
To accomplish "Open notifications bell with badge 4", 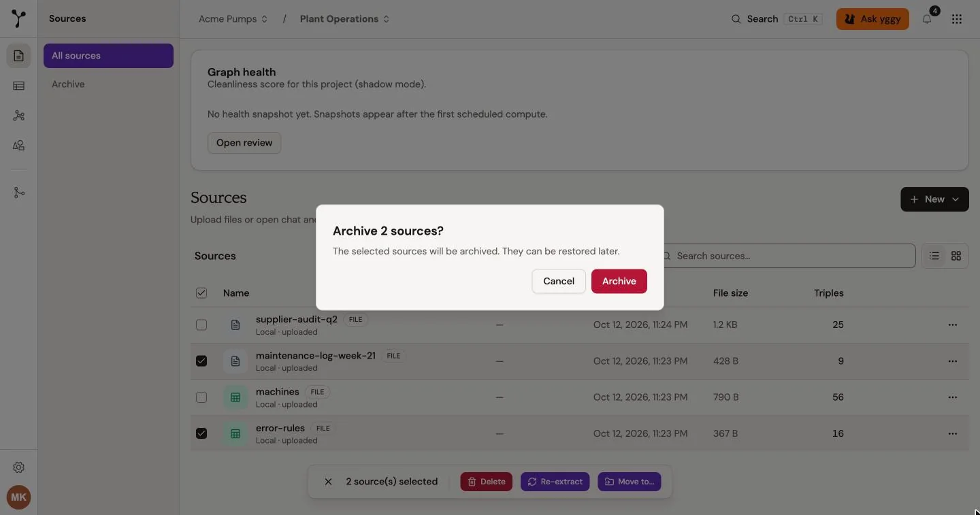I will pos(928,18).
